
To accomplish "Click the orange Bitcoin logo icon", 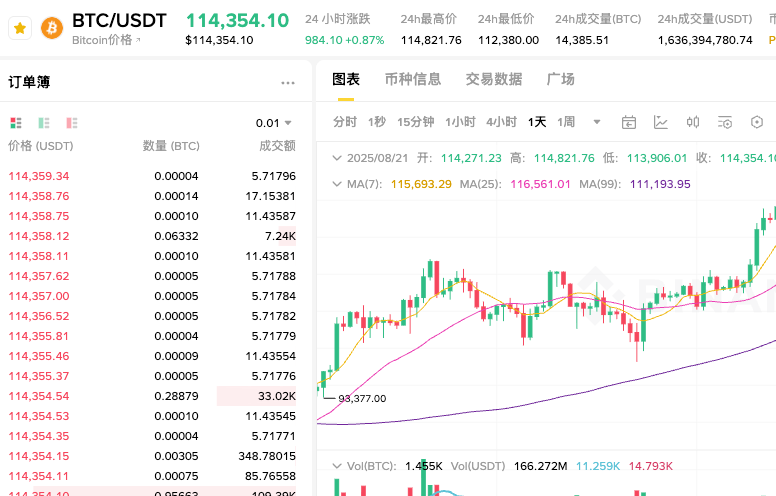I will (x=51, y=29).
